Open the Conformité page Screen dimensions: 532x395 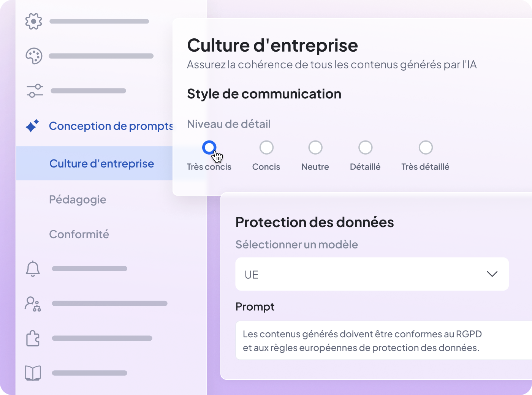pyautogui.click(x=79, y=234)
